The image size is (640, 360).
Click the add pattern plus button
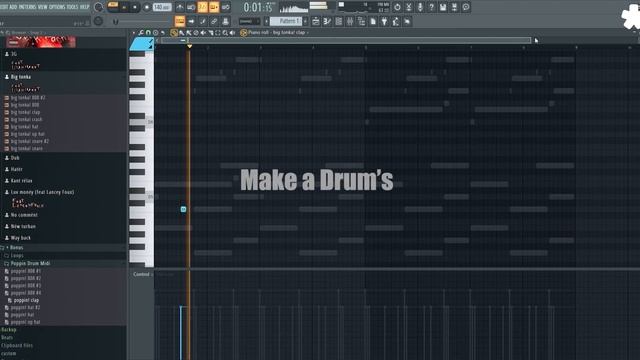[x=305, y=21]
